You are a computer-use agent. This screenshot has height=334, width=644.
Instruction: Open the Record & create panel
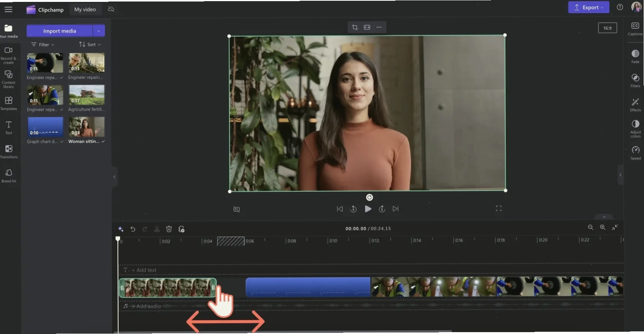(9, 55)
